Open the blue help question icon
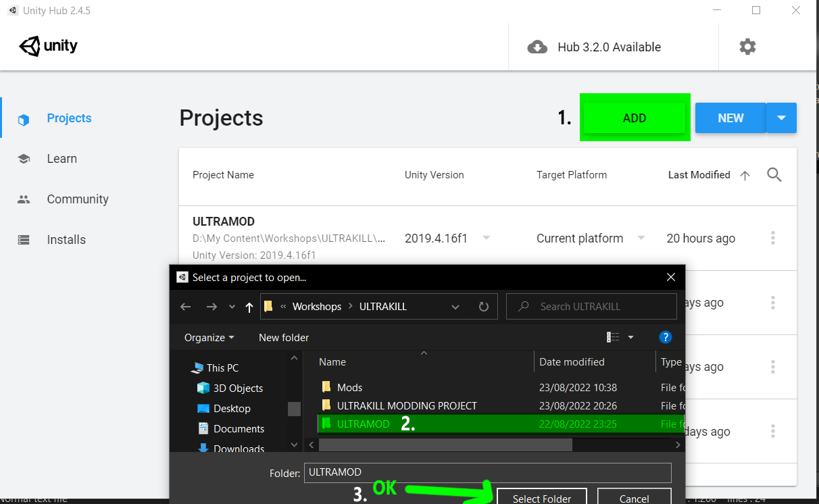Screen dimensions: 819x504 tap(665, 337)
